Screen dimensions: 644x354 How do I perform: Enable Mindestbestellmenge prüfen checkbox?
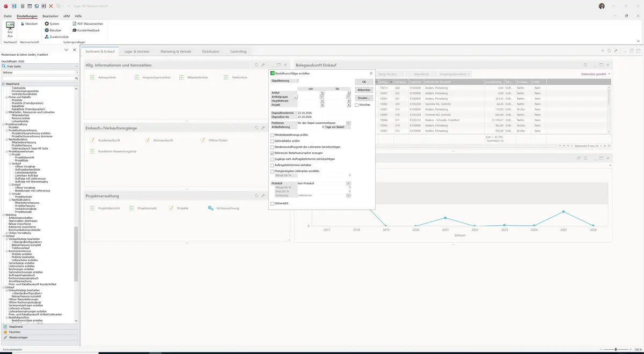pos(273,135)
